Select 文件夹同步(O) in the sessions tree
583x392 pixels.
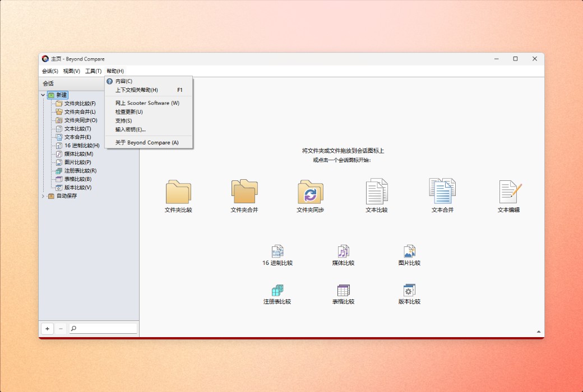tap(81, 120)
